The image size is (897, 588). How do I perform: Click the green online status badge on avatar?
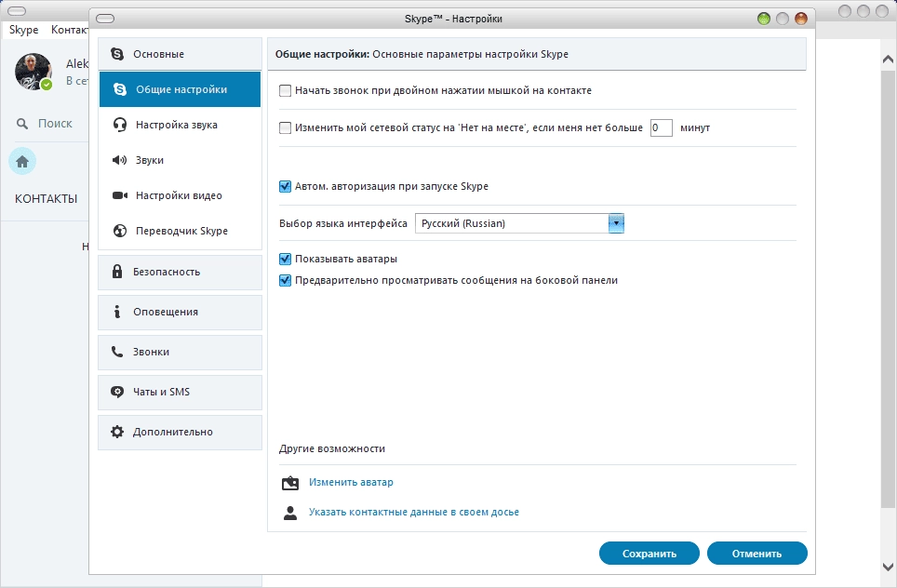(47, 85)
